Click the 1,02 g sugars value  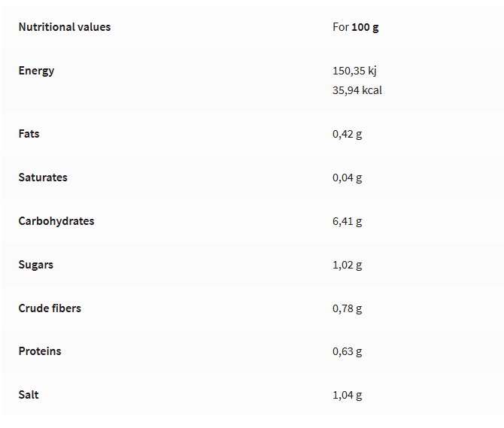click(x=348, y=265)
